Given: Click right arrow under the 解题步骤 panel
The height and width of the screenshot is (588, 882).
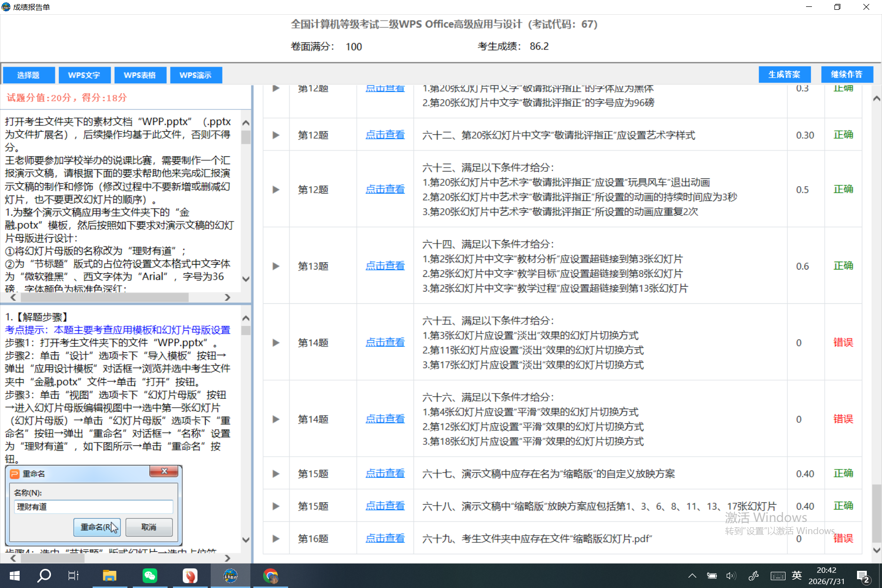Looking at the screenshot, I should point(227,558).
